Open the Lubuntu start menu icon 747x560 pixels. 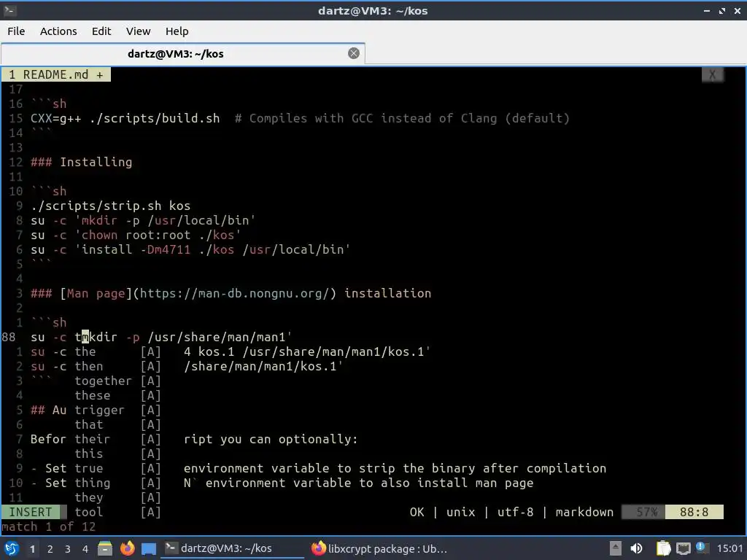(12, 548)
